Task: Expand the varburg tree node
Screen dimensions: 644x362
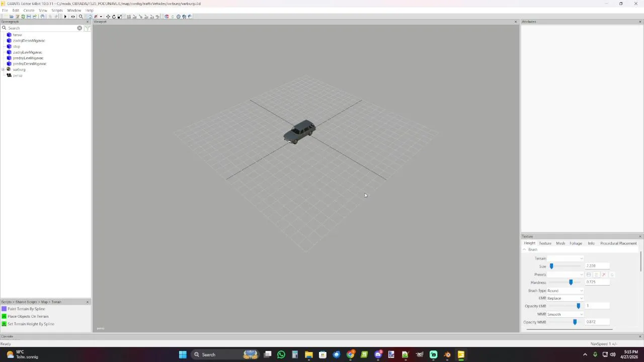Action: tap(4, 69)
